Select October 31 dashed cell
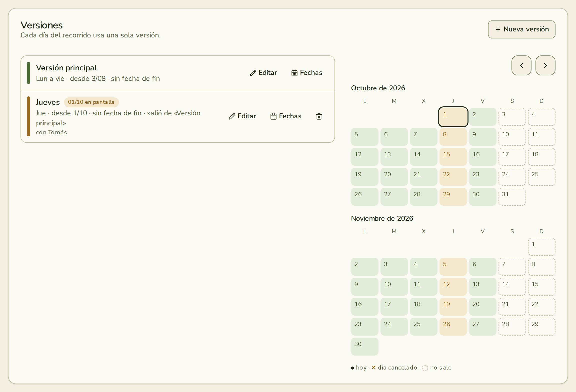The width and height of the screenshot is (576, 392). (512, 197)
